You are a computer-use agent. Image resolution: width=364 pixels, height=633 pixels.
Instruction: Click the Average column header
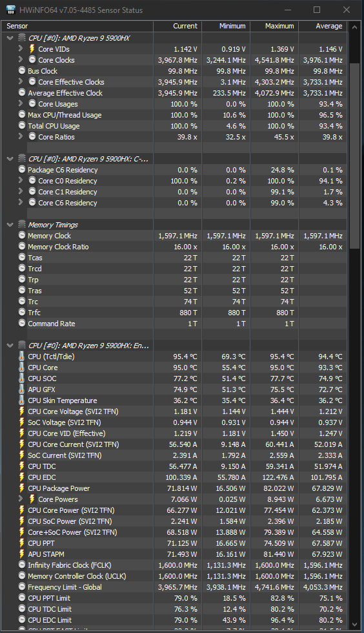(x=323, y=26)
